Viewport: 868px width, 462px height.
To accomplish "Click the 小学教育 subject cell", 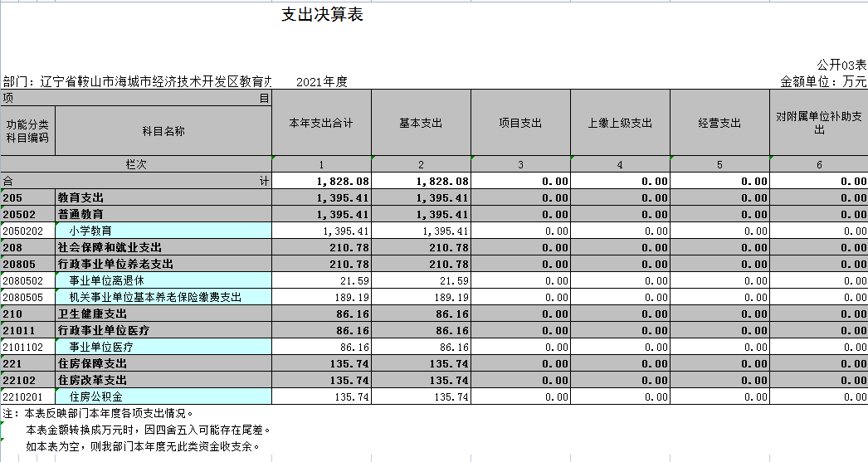I will pyautogui.click(x=163, y=231).
